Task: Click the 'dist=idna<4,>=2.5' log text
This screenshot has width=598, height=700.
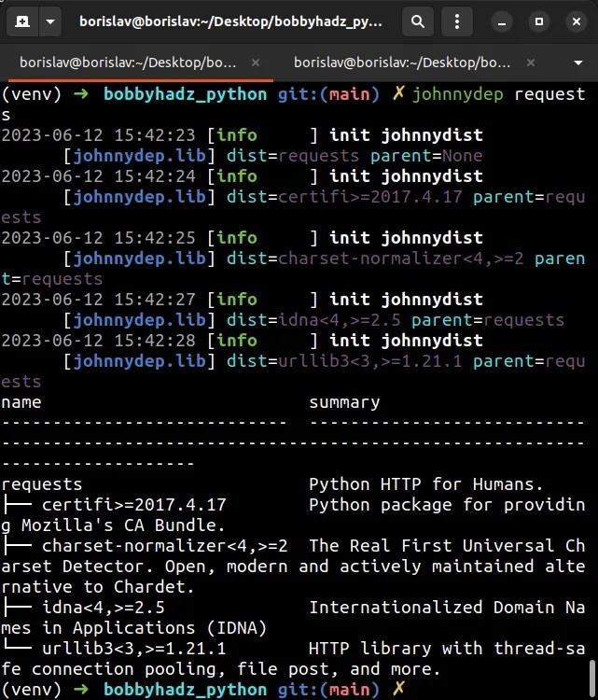Action: click(313, 320)
